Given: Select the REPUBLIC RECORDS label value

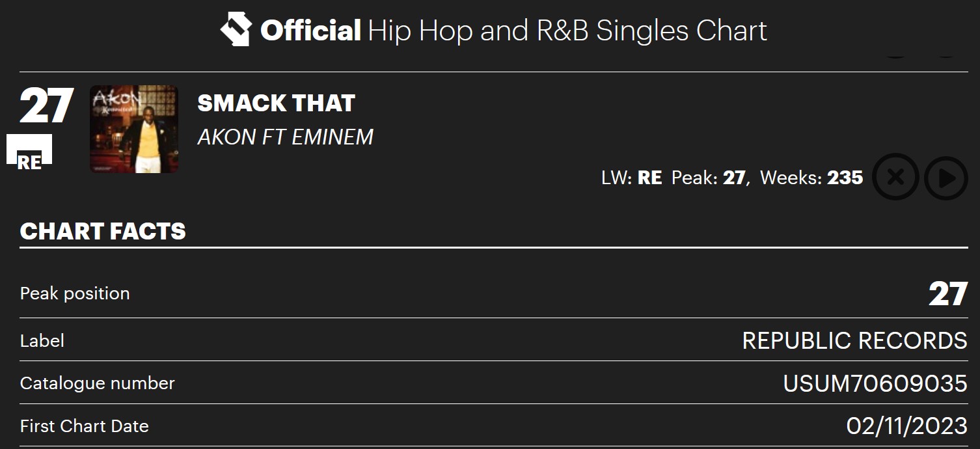Looking at the screenshot, I should [x=854, y=340].
